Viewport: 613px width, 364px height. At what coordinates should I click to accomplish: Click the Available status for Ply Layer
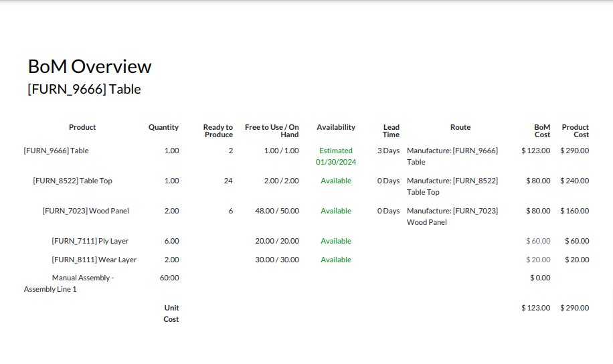click(x=336, y=241)
